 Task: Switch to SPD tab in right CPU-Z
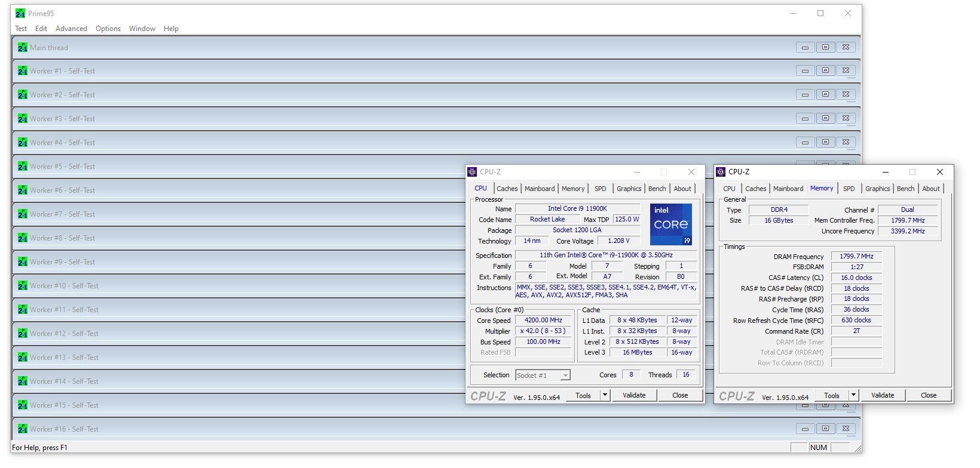tap(849, 189)
